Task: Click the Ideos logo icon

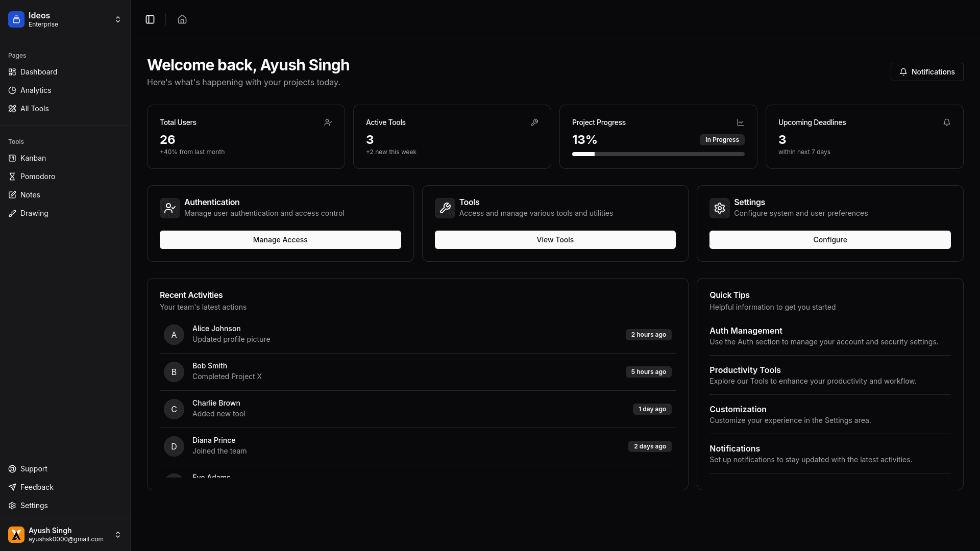Action: [16, 19]
